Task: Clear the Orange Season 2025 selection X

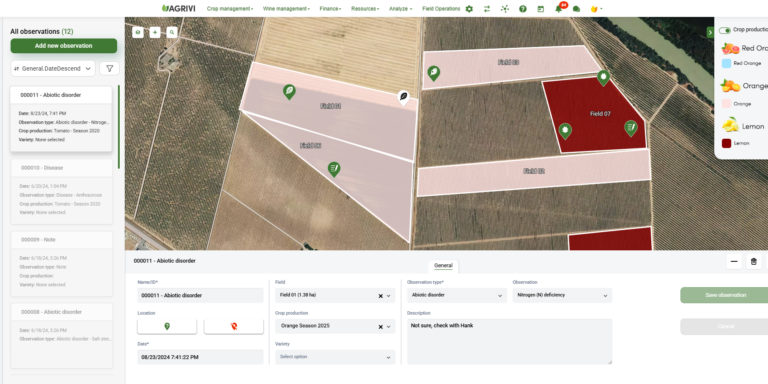Action: click(381, 327)
